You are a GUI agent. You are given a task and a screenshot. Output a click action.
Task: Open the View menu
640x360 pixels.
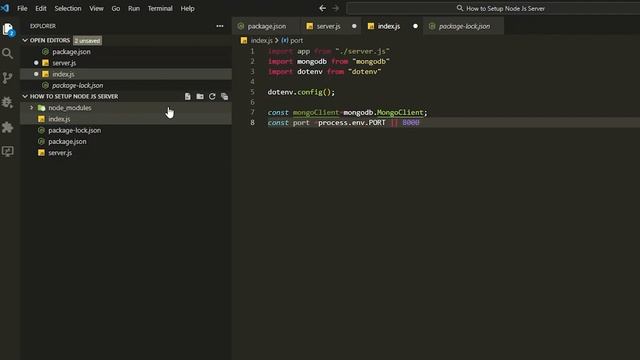[96, 8]
